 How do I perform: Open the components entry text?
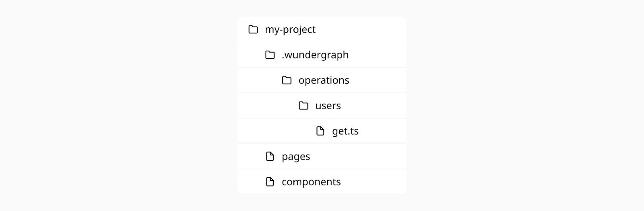(311, 182)
